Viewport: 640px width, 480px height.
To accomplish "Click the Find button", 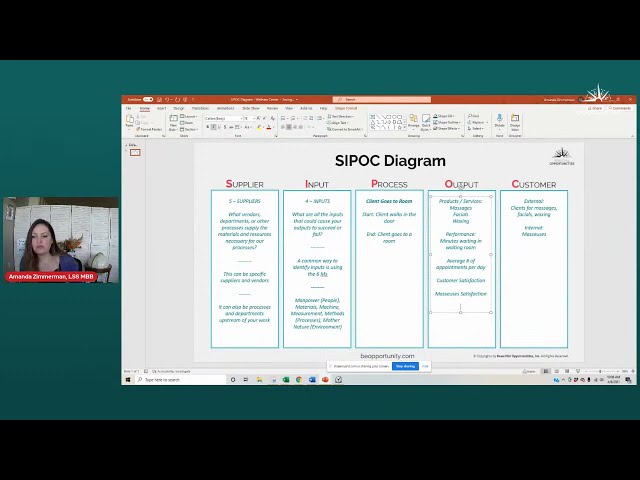I will coord(473,116).
